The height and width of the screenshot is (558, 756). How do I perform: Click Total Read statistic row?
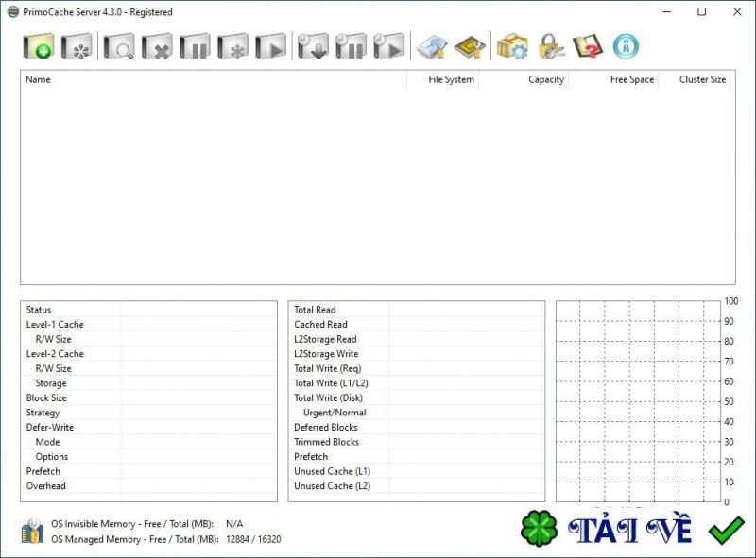coord(417,310)
